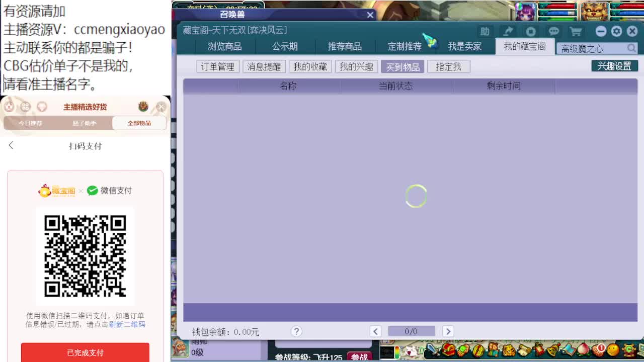This screenshot has height=362, width=644.
Task: Open 消息提醒 sub-tab
Action: (264, 66)
